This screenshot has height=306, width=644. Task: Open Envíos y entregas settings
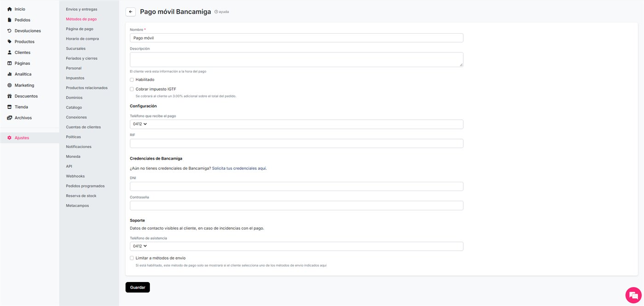coord(81,9)
